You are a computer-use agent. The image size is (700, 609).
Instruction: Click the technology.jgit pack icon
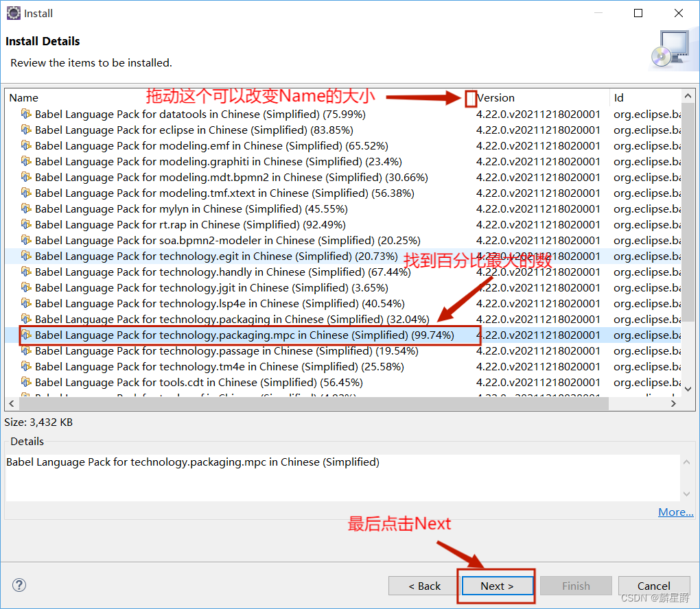26,287
